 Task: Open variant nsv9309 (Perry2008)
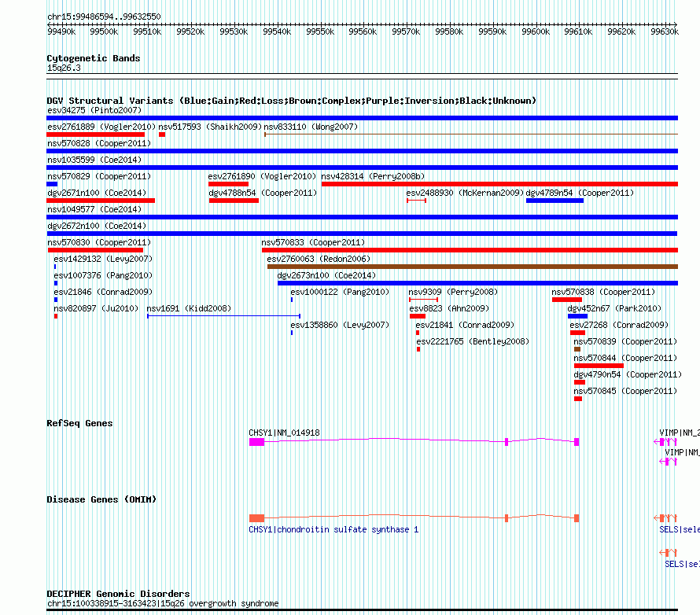tap(453, 292)
